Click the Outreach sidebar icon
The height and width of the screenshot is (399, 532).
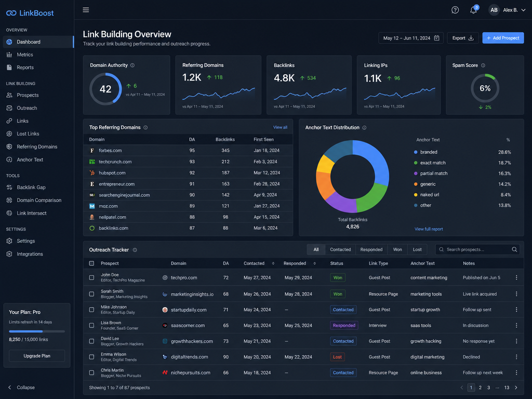pos(9,108)
